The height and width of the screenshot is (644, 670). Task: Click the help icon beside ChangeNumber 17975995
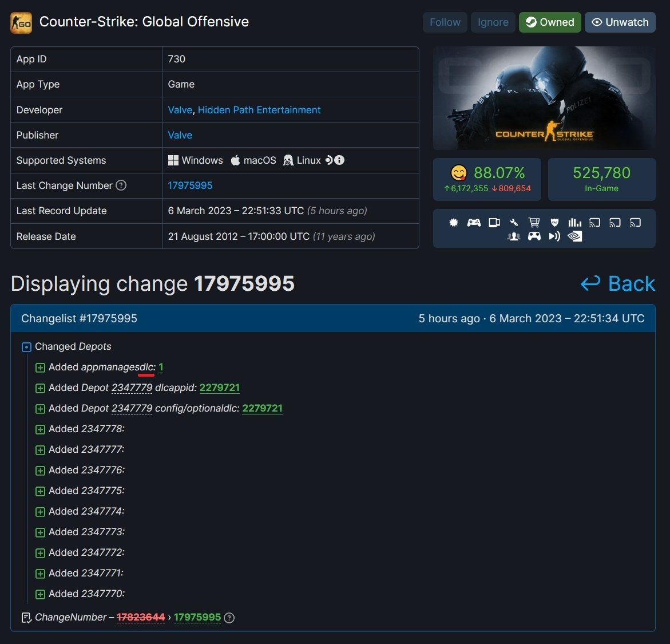click(229, 618)
